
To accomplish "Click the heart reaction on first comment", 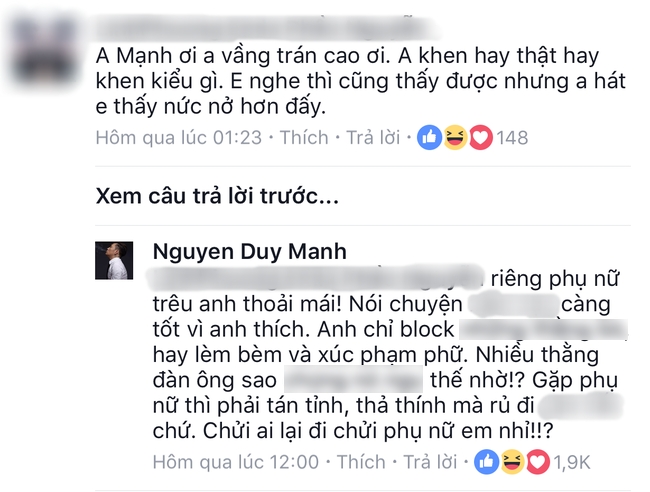I will tap(480, 138).
